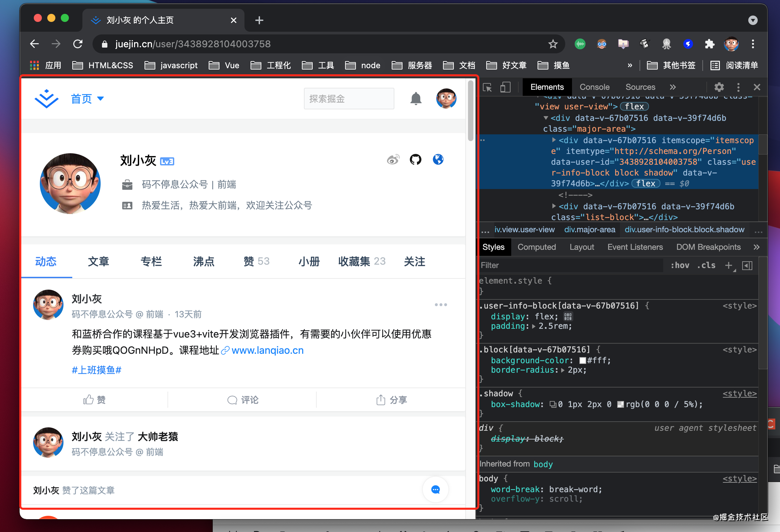The width and height of the screenshot is (780, 532).
Task: Open DevTools settings gear
Action: point(719,87)
